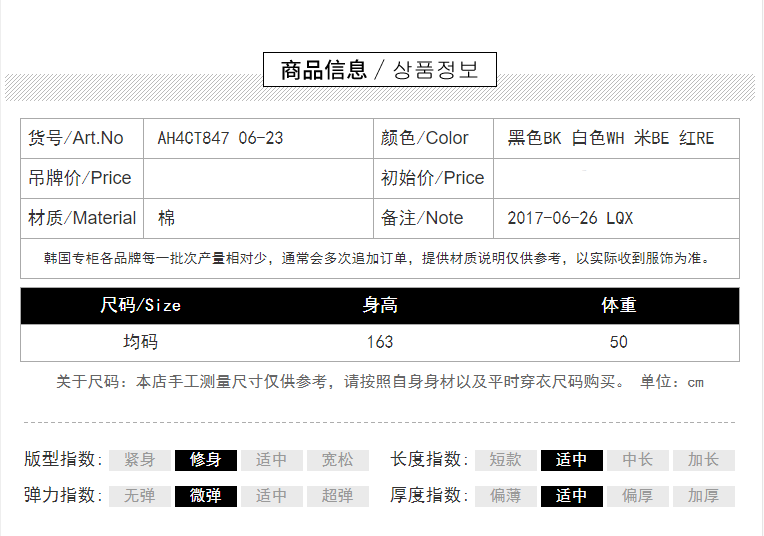Select 加厚 thickness option
The image size is (764, 536).
703,496
